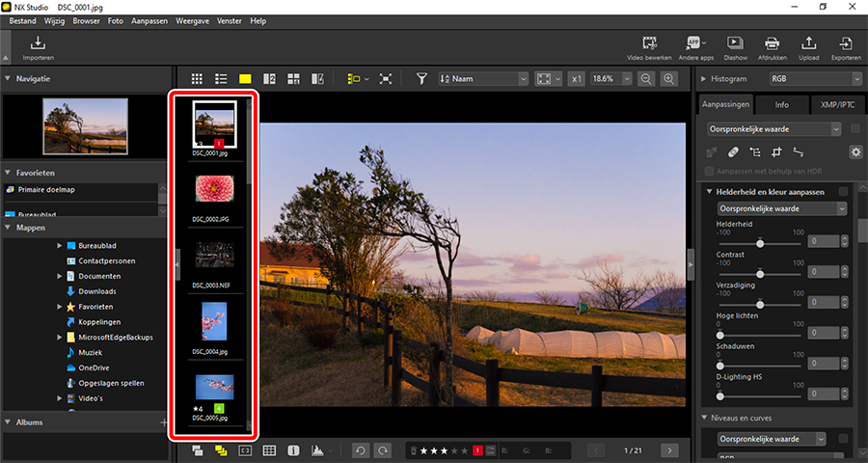Open sort by Naam dropdown
Viewport: 868px width, 463px height.
click(484, 79)
